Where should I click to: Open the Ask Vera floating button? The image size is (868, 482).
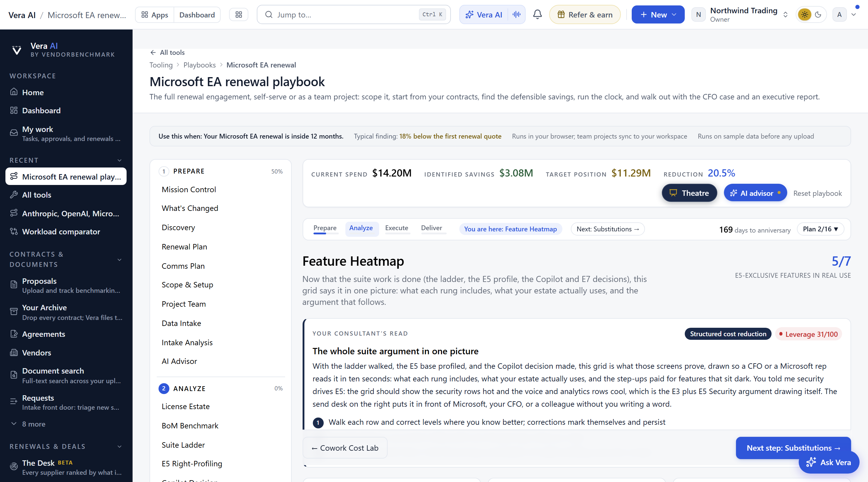829,462
